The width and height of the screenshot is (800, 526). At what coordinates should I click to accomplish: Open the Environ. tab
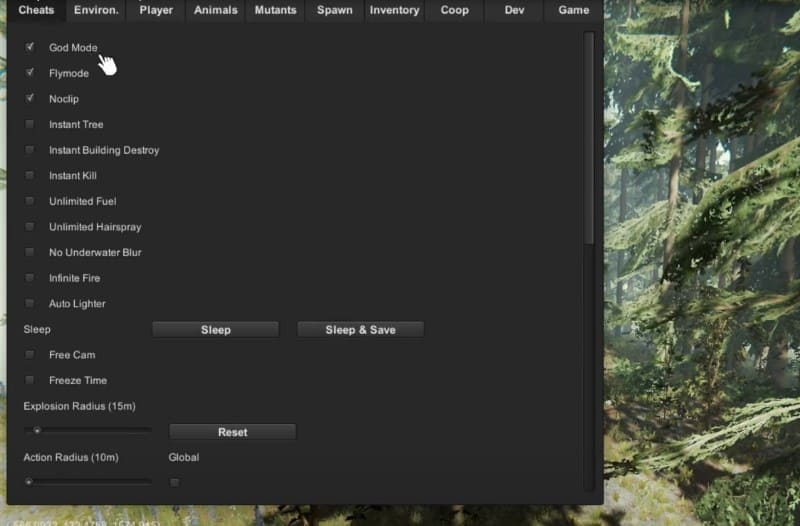click(96, 10)
